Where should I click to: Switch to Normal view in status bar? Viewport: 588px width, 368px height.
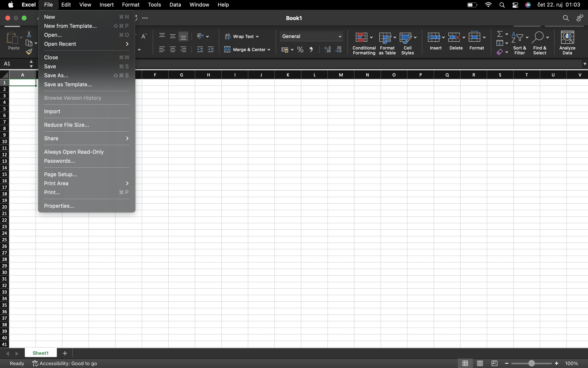465,363
